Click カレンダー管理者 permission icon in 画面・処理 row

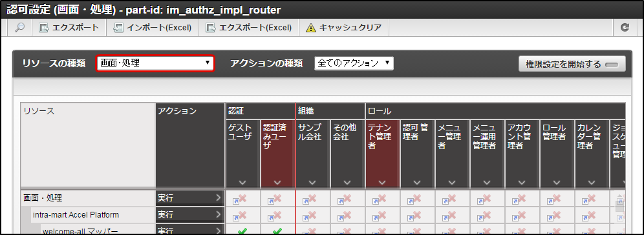589,199
